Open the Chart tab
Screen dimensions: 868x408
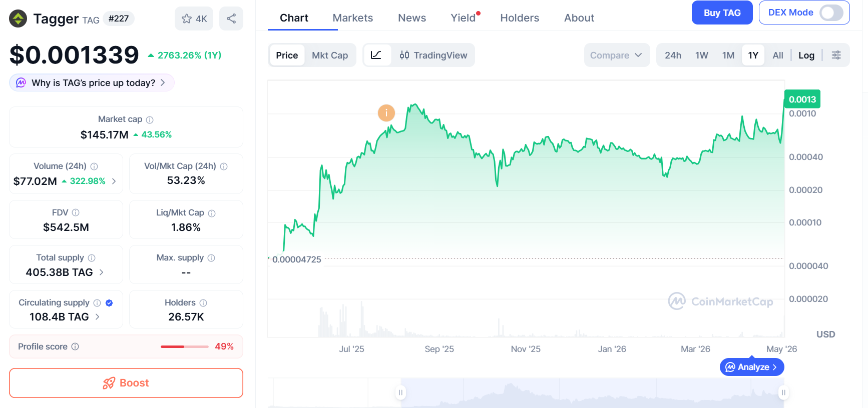[294, 18]
